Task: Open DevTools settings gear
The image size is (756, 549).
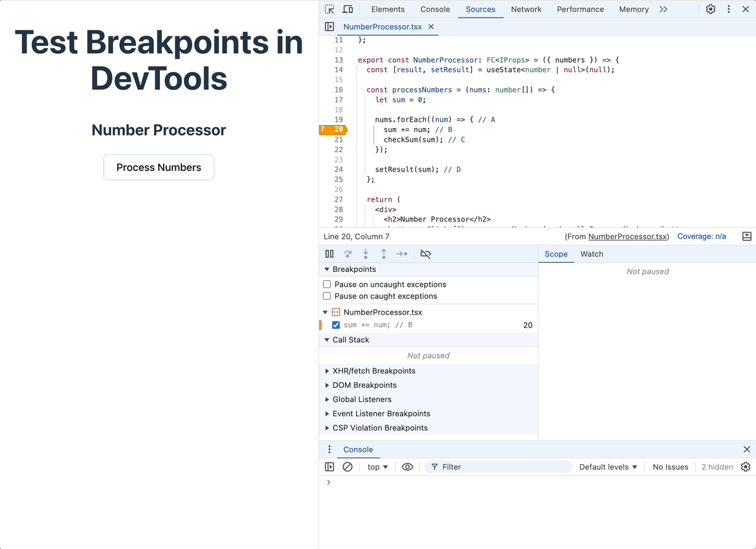Action: point(711,9)
